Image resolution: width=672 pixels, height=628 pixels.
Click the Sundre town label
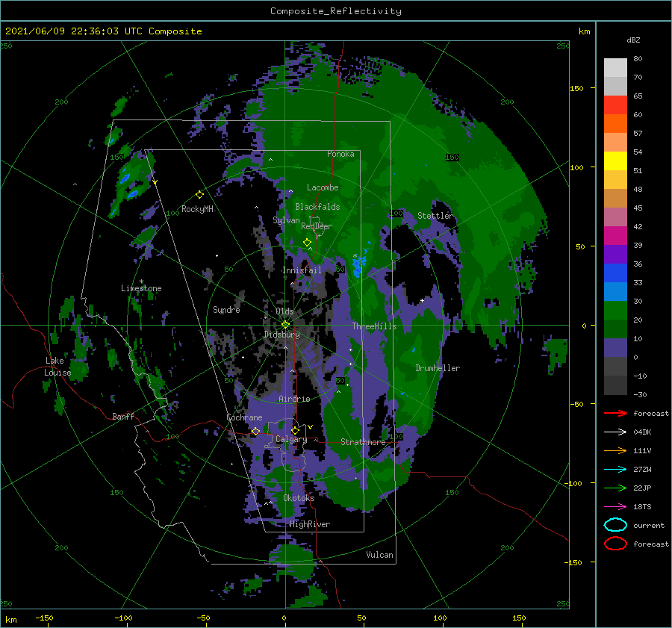226,309
